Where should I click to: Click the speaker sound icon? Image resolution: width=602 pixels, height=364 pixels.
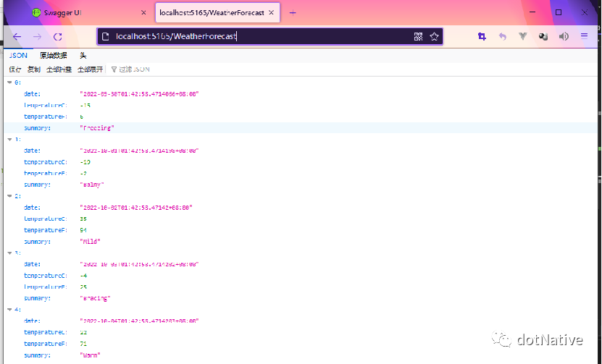pos(564,36)
